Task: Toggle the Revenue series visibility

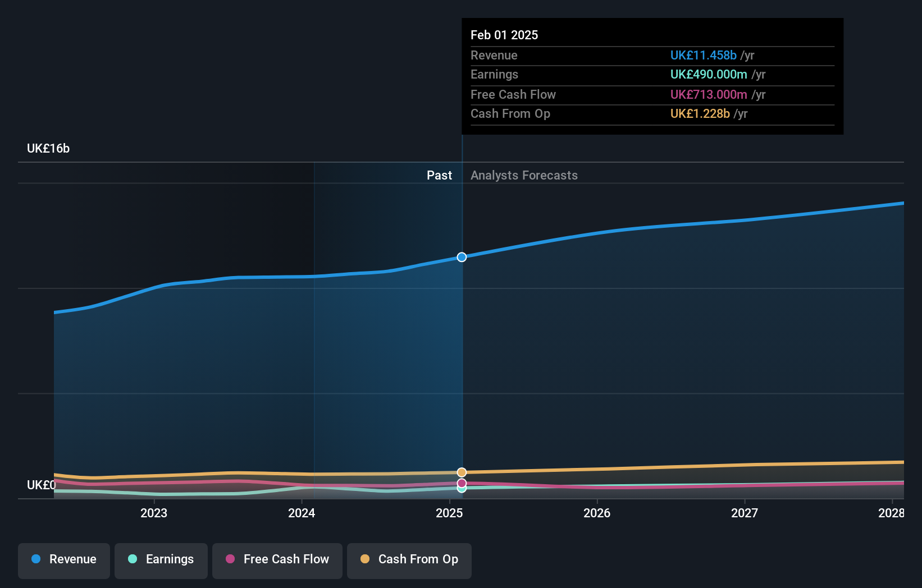Action: click(63, 559)
